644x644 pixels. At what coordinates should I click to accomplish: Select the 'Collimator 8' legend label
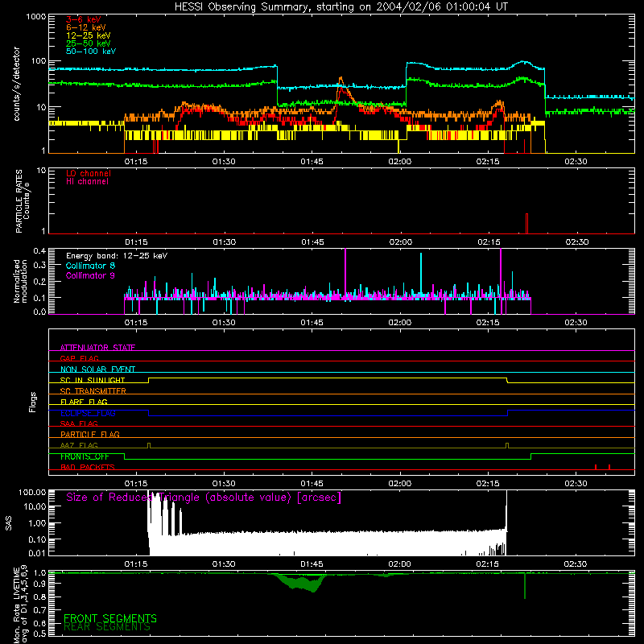90,266
